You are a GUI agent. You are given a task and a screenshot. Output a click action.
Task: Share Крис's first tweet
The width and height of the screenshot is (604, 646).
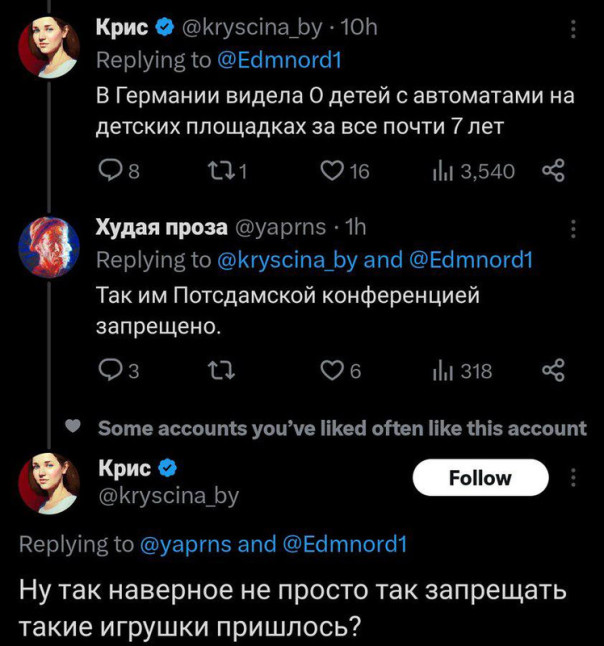tap(552, 172)
